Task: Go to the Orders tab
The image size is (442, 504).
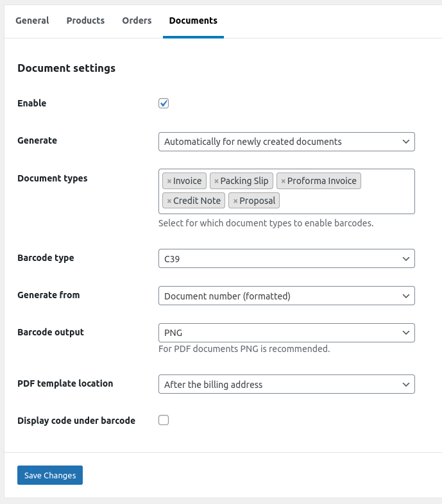Action: click(x=137, y=21)
